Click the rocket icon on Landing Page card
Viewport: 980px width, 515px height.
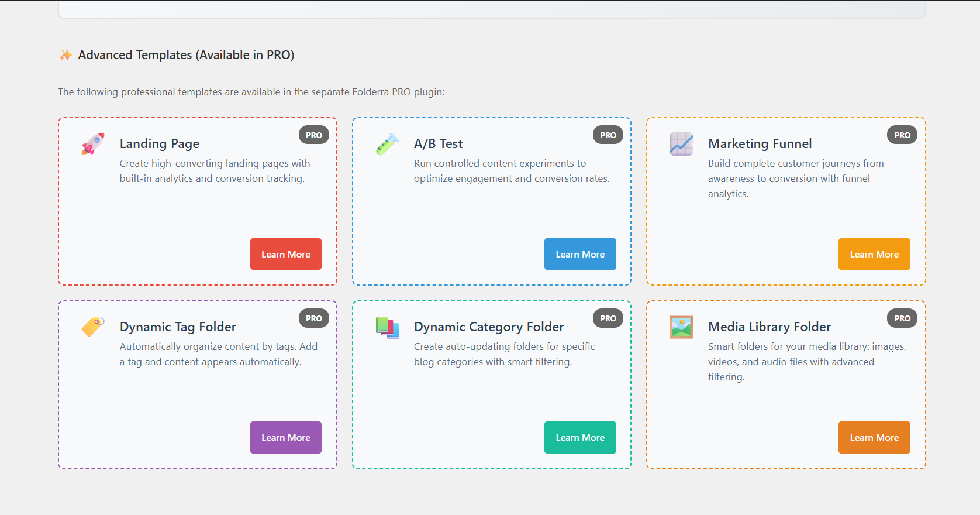click(93, 144)
